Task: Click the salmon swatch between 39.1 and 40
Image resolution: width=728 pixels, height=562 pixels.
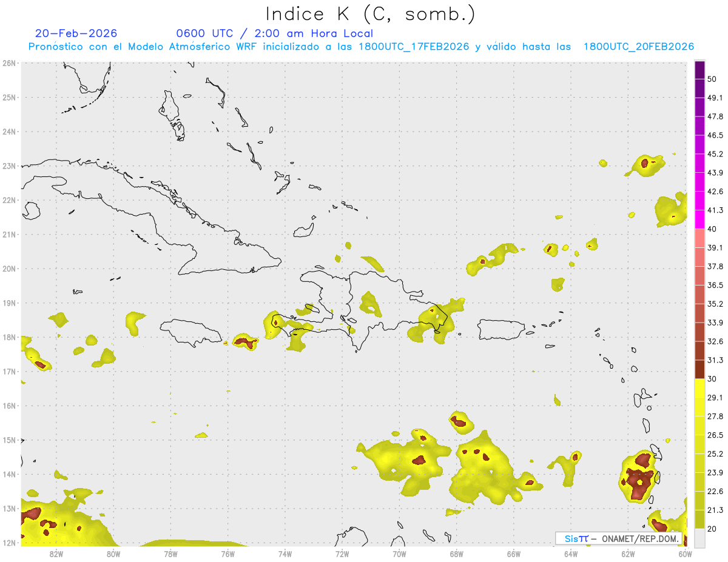Action: click(x=699, y=238)
